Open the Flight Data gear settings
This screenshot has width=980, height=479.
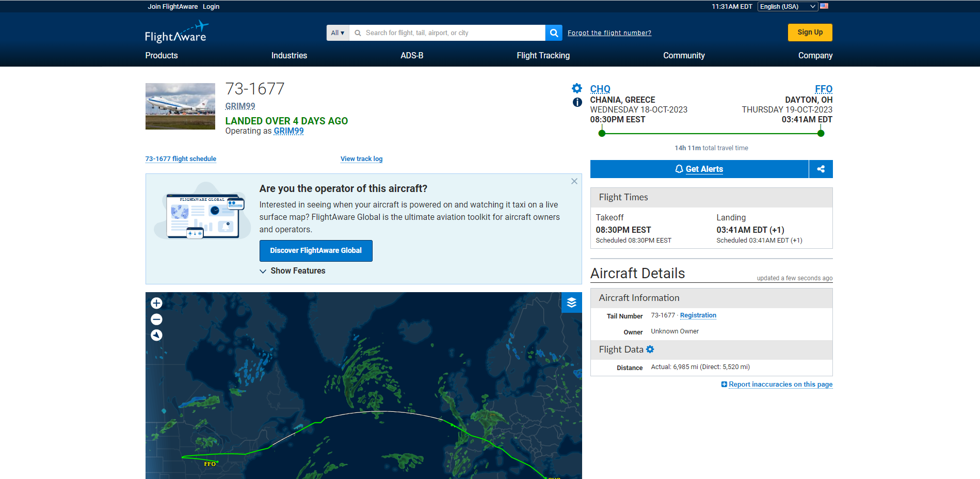point(650,349)
